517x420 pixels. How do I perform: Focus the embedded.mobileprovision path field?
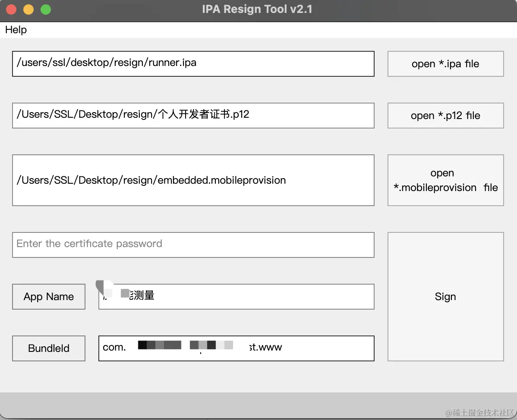click(193, 180)
